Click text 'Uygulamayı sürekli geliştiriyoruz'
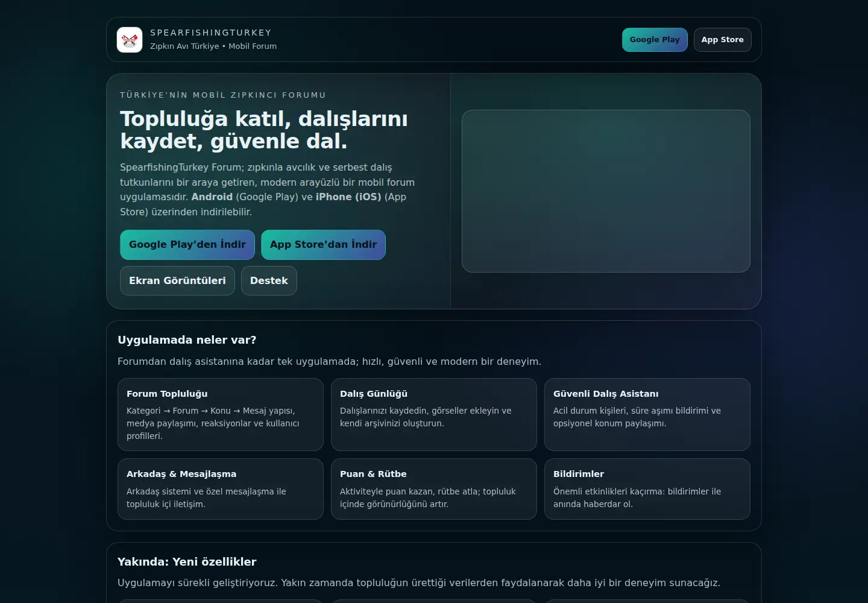Viewport: 868px width, 603px height. click(197, 583)
